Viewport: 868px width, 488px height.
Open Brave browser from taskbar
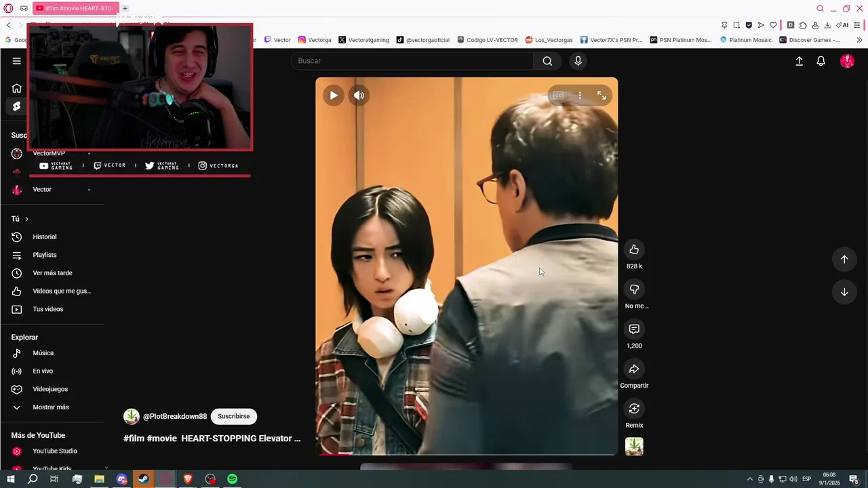pyautogui.click(x=188, y=479)
